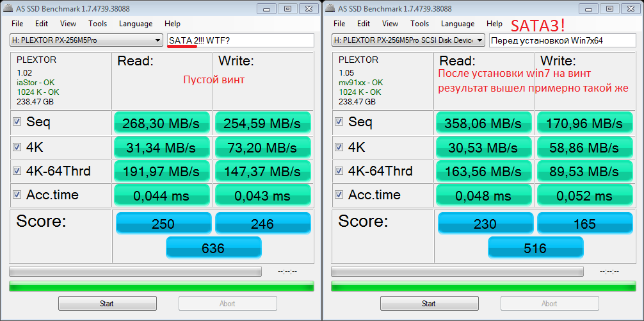Click 'mv91xx - OK' driver status text
This screenshot has height=321, width=644.
pos(360,82)
